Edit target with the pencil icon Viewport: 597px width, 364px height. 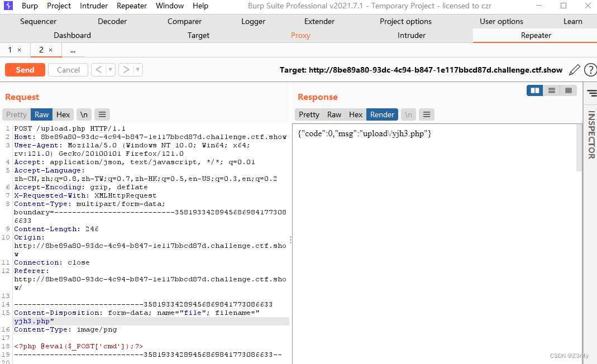(x=574, y=70)
